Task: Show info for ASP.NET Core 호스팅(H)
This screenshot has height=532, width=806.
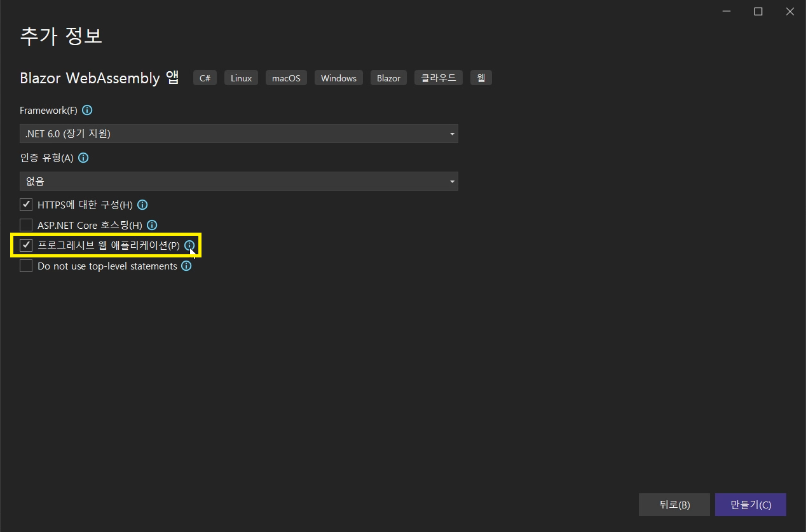Action: pyautogui.click(x=152, y=225)
